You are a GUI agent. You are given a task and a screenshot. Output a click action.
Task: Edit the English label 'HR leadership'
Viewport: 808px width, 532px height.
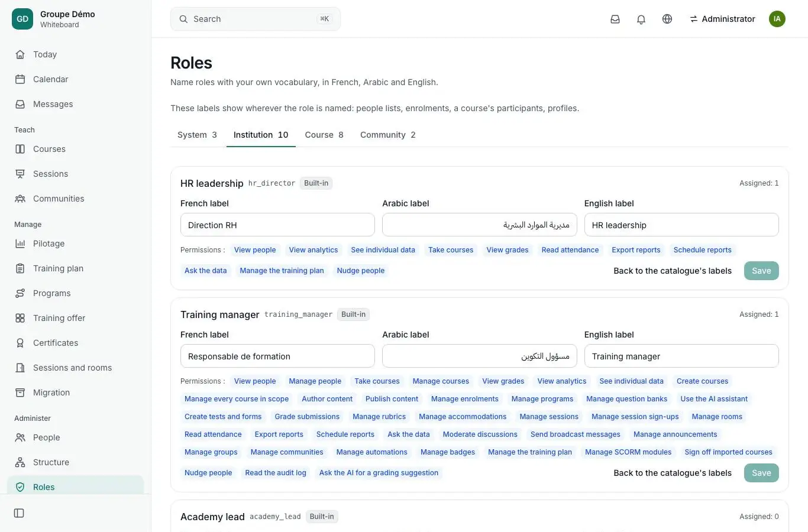[x=681, y=225]
